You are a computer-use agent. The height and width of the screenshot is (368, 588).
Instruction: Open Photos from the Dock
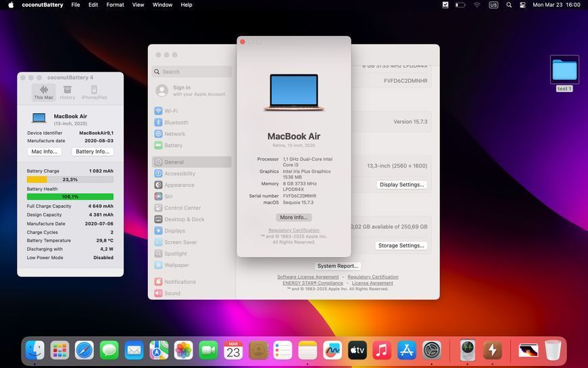click(x=183, y=350)
